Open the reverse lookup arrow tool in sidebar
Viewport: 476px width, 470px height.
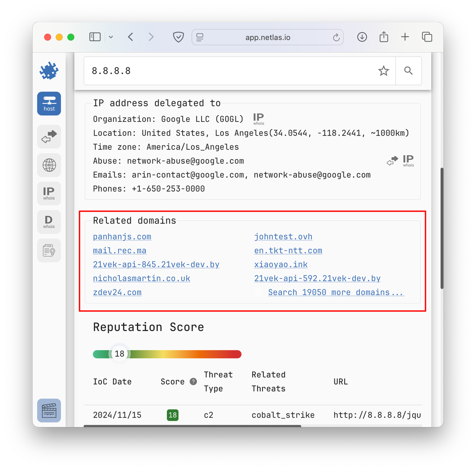pyautogui.click(x=49, y=136)
